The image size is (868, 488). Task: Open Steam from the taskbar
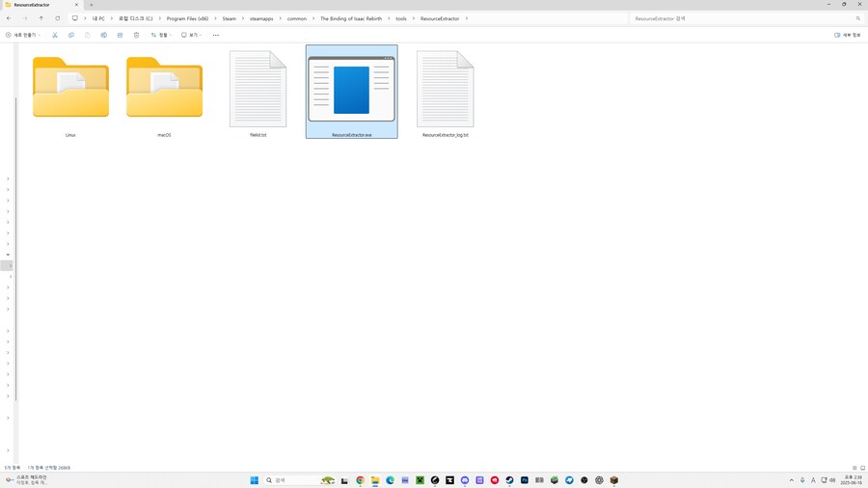[x=509, y=480]
